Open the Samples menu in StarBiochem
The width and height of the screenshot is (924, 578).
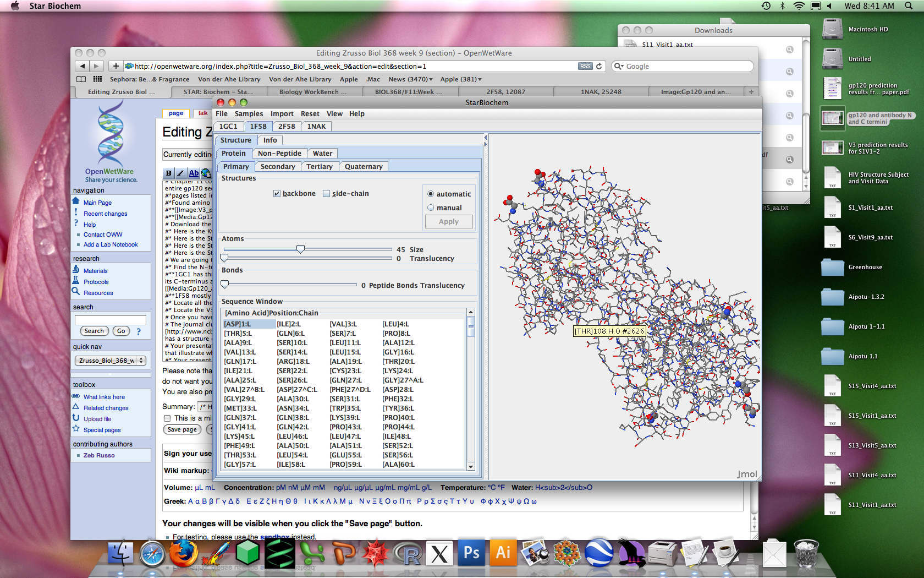pos(249,114)
